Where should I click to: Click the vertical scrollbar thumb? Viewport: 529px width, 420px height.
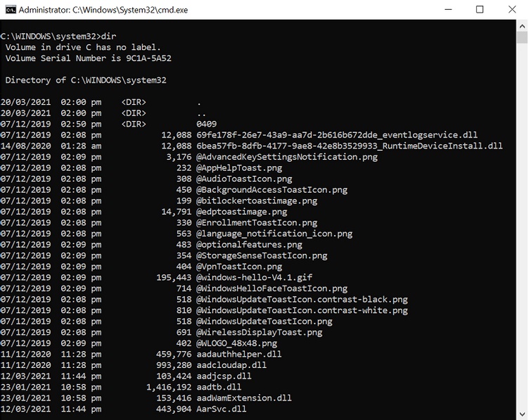[x=522, y=37]
